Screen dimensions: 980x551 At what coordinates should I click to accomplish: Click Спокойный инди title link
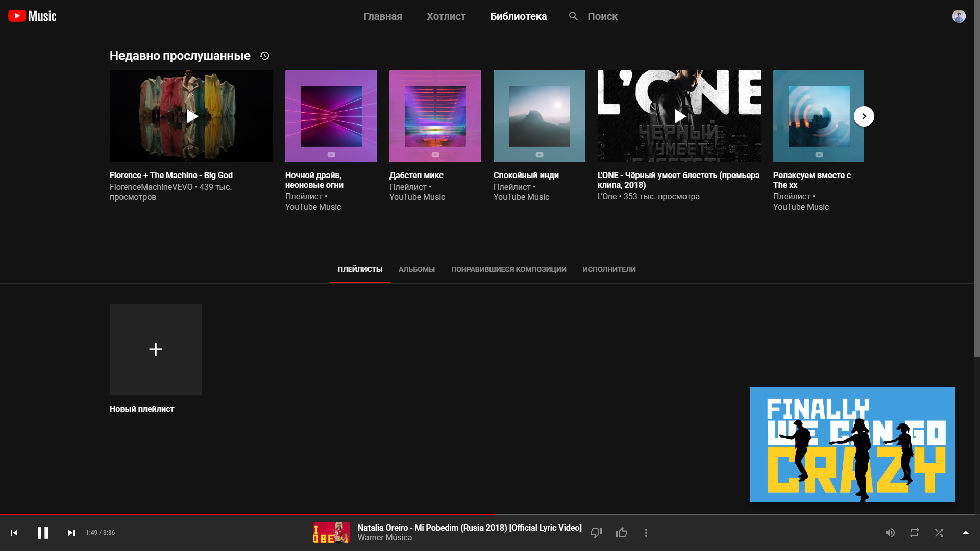(x=526, y=175)
